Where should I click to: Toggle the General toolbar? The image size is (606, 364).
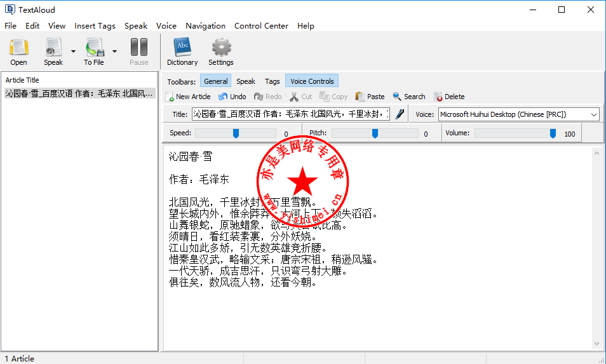pos(215,81)
